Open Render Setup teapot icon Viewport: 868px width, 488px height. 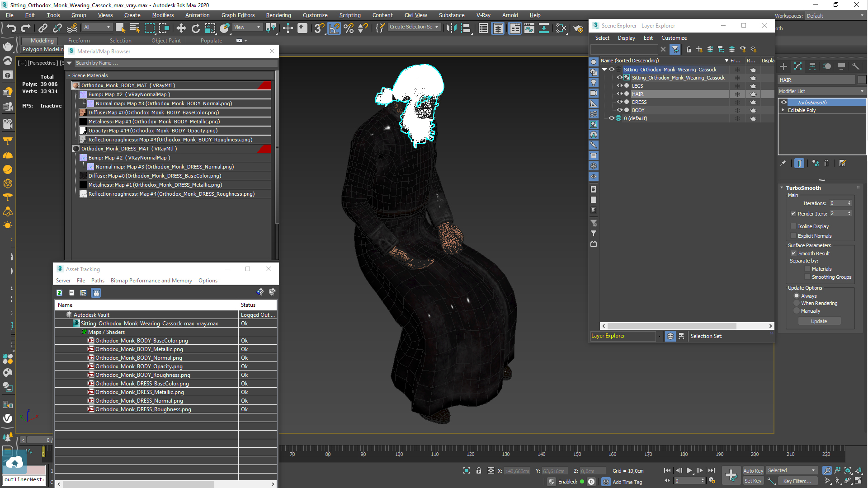tap(578, 28)
